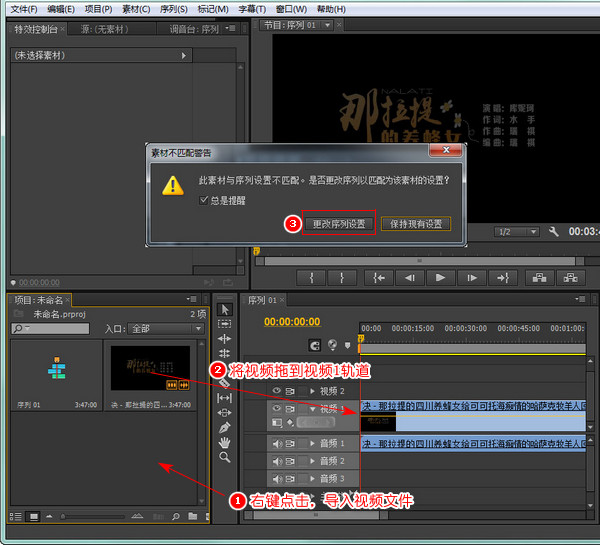Open the 序列(S) menu

click(174, 9)
